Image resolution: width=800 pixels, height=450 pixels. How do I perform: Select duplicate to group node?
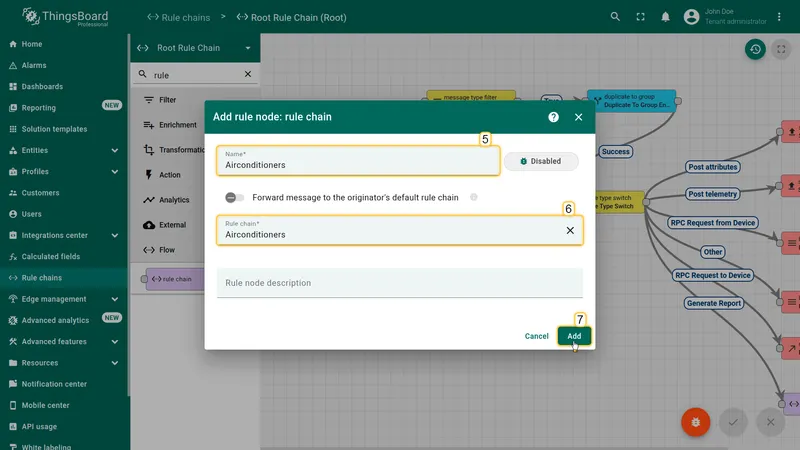[632, 101]
